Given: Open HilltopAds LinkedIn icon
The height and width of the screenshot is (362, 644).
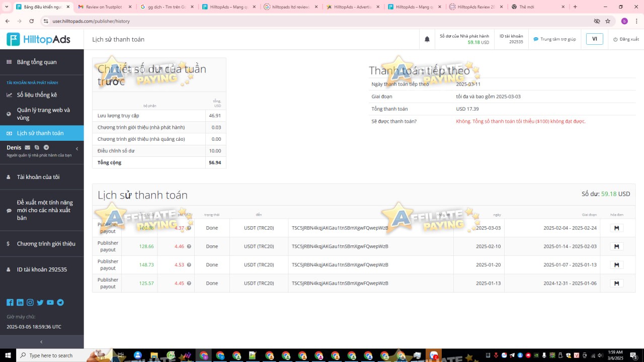Looking at the screenshot, I should point(20,302).
